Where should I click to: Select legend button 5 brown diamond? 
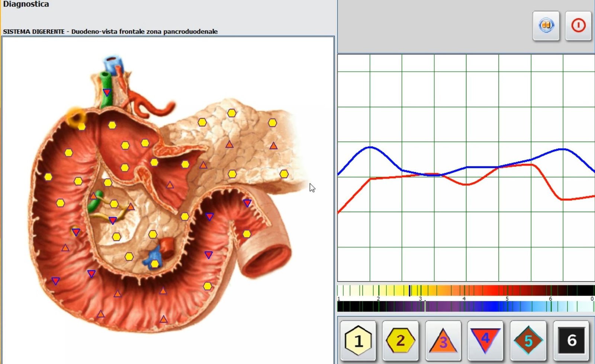pyautogui.click(x=528, y=340)
